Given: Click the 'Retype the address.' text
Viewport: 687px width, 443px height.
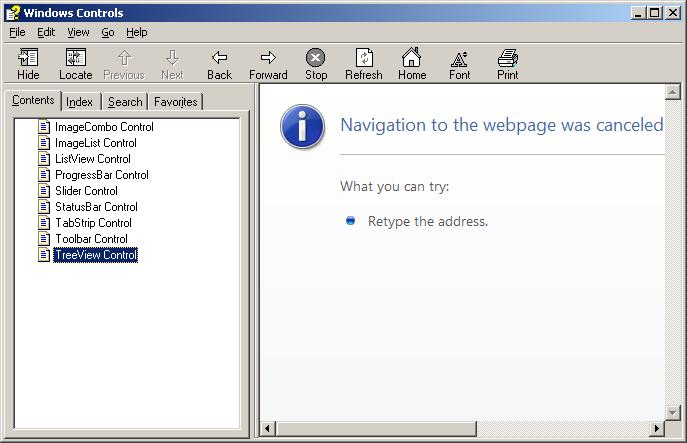Looking at the screenshot, I should pyautogui.click(x=428, y=221).
